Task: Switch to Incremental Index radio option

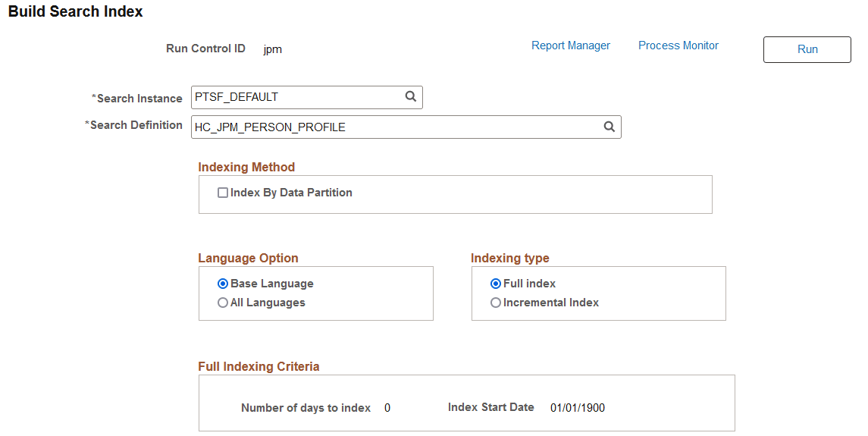Action: [496, 303]
